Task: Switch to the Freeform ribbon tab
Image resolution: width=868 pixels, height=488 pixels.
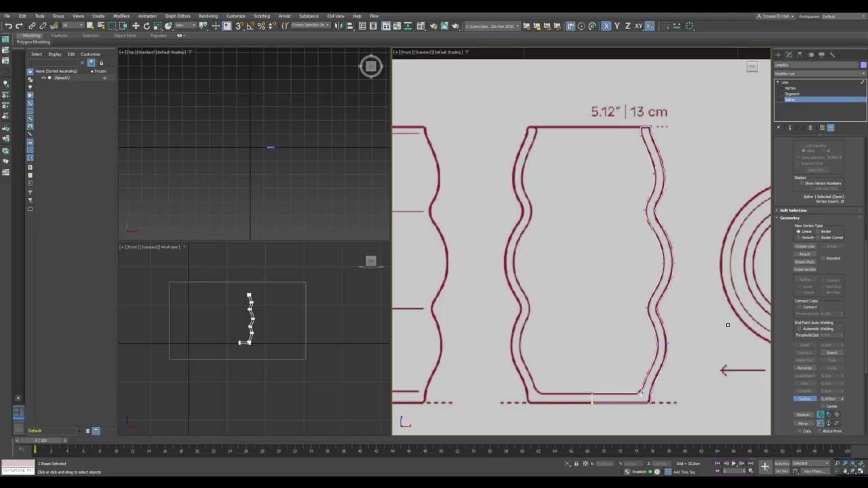Action: (59, 35)
